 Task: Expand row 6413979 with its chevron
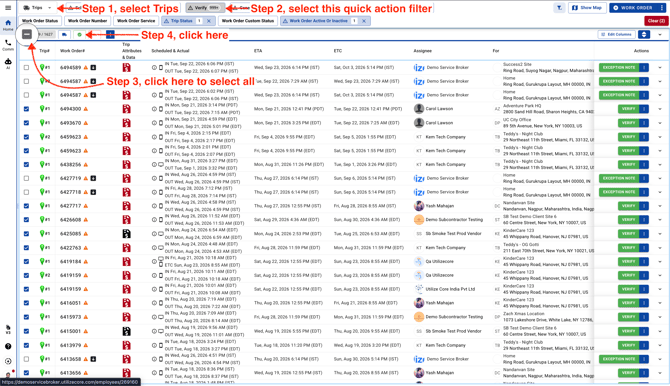click(660, 345)
